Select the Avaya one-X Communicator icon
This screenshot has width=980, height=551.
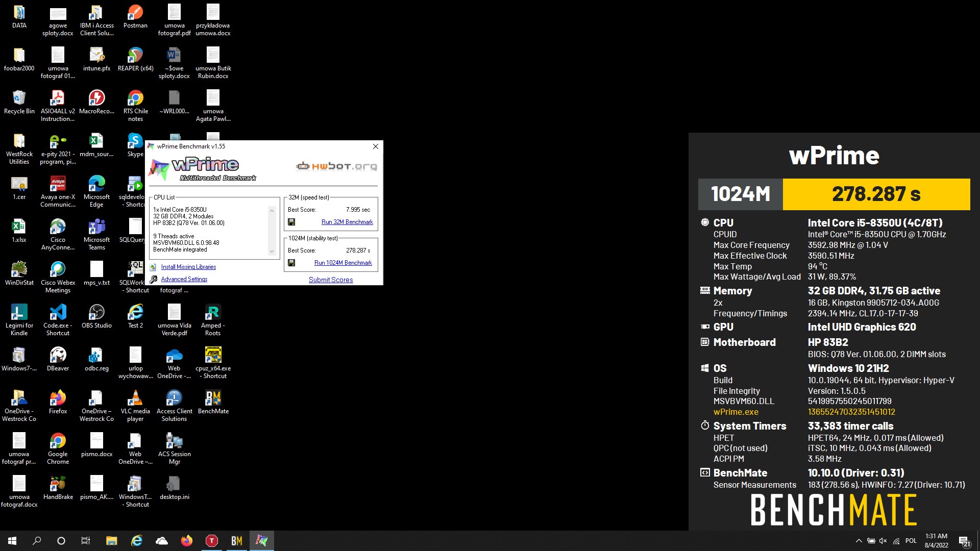click(x=58, y=192)
